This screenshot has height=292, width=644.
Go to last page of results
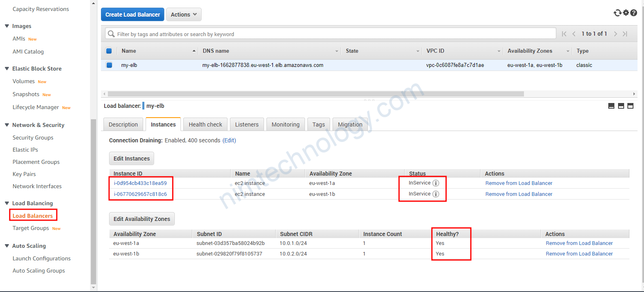[625, 34]
